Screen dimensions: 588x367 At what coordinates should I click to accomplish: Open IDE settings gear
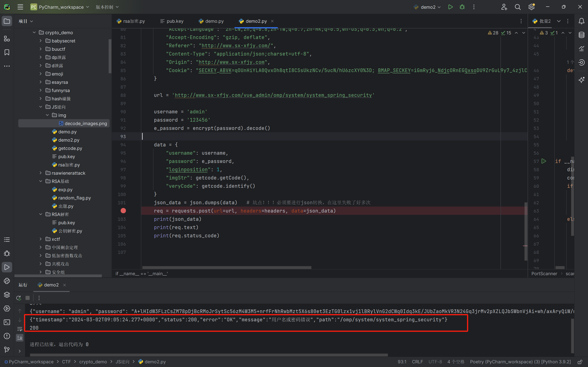[531, 7]
